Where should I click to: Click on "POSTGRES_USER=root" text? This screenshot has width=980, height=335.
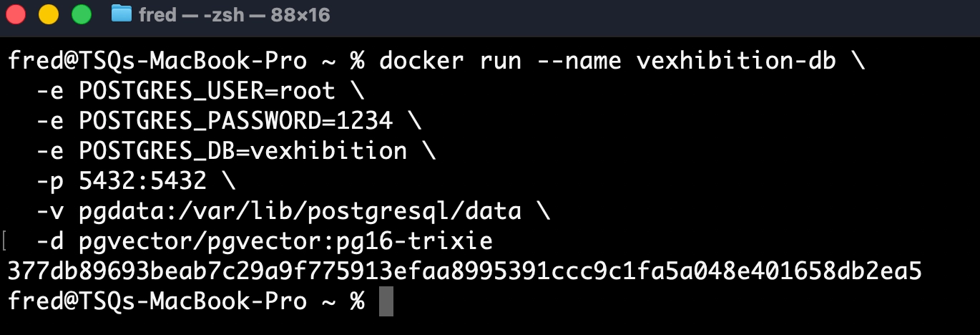(207, 91)
